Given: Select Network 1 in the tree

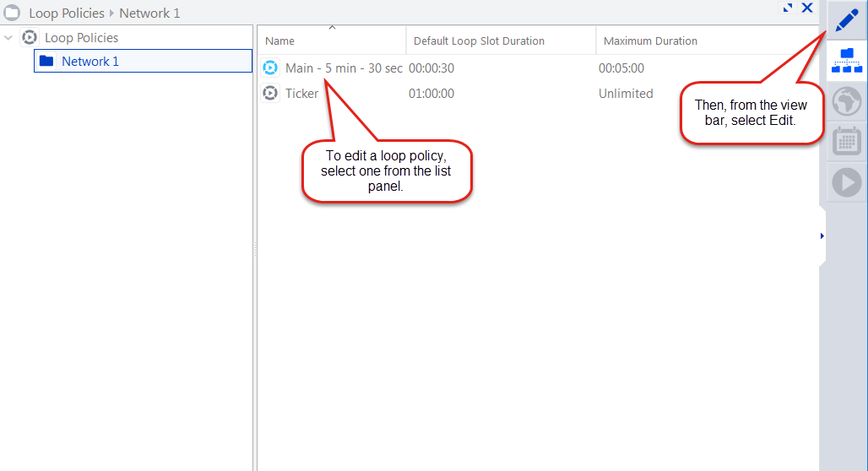Looking at the screenshot, I should 90,62.
